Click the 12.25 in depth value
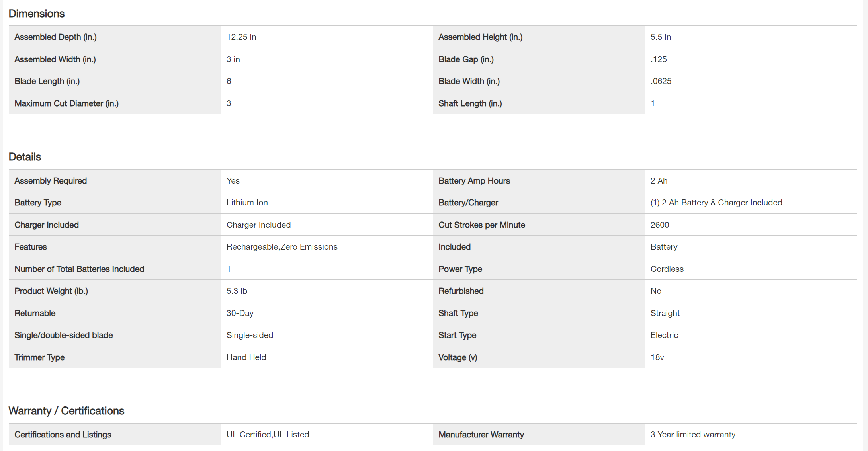 [241, 37]
